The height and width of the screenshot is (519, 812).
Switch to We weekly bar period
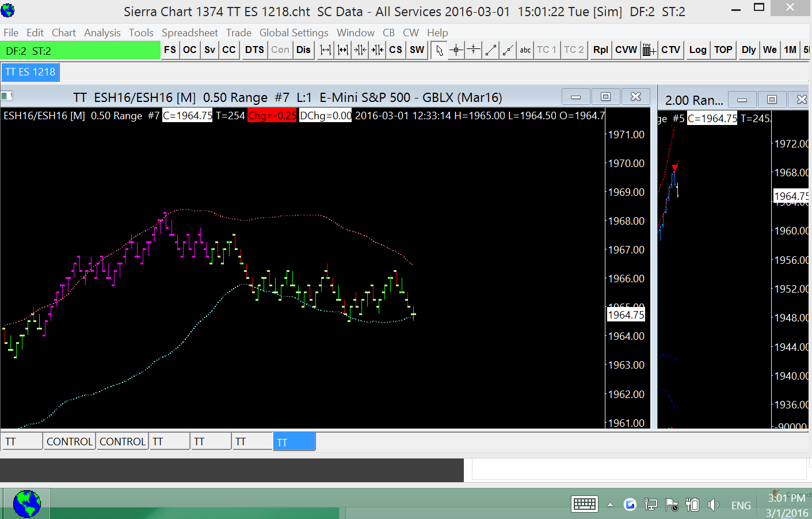click(x=770, y=50)
